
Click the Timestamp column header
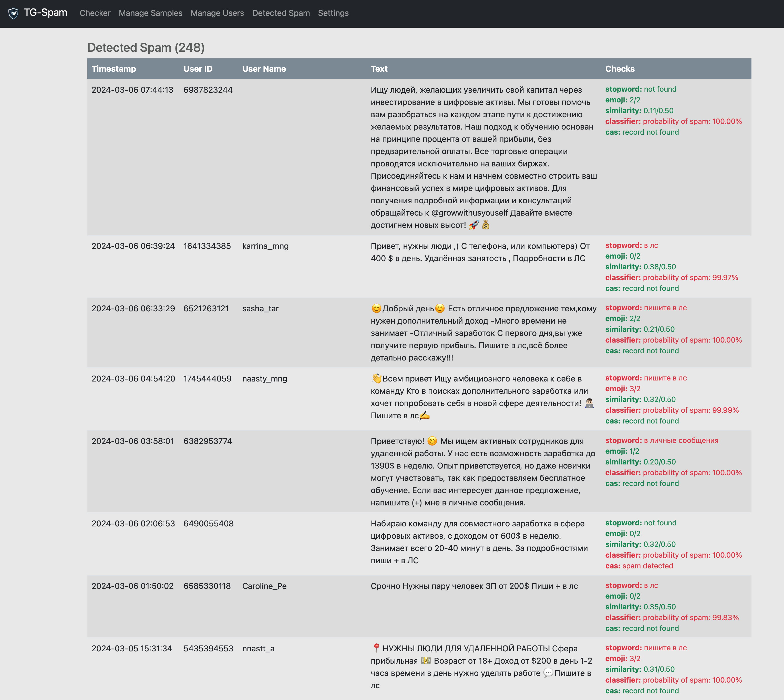click(x=114, y=69)
